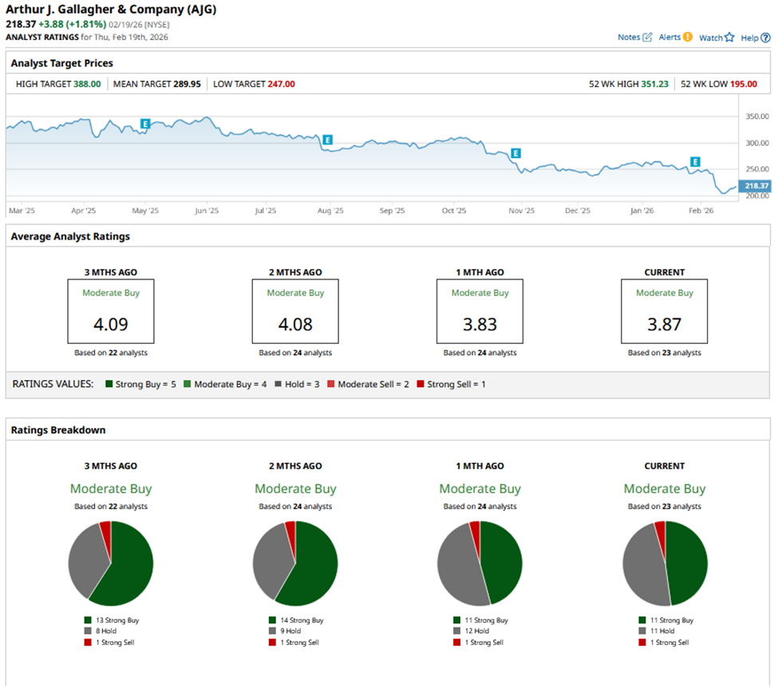Viewport: 778px width, 700px height.
Task: Click the Strong Buy = 5 green swatch
Action: pos(109,385)
